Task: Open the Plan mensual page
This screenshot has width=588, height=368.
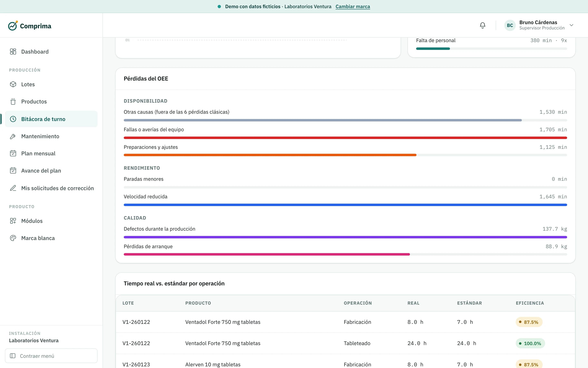Action: 51,153
